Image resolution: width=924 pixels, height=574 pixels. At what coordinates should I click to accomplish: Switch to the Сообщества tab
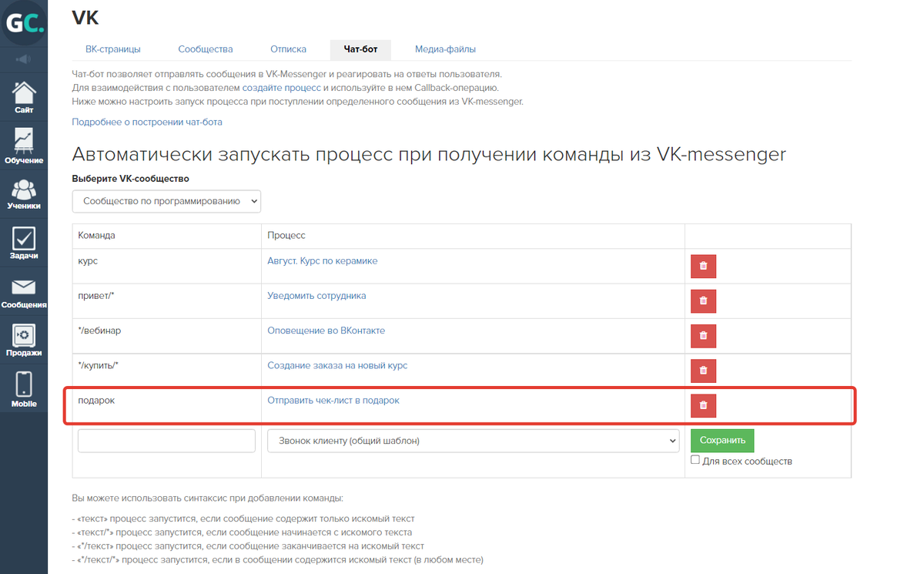[205, 49]
